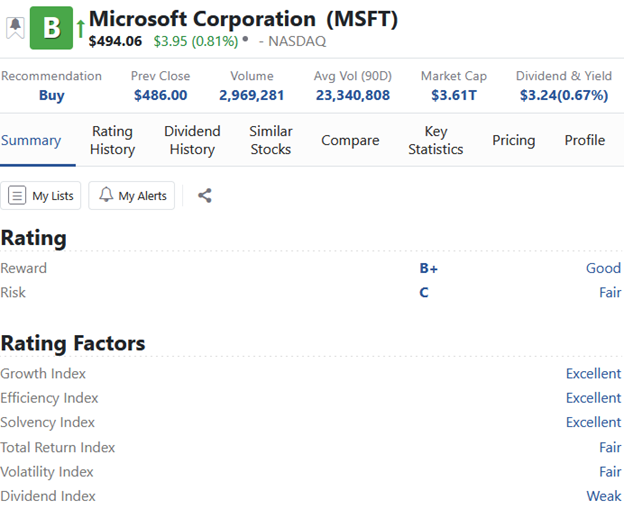Screen dimensions: 624x509
Task: Click the Total Return Index label
Action: 58,447
